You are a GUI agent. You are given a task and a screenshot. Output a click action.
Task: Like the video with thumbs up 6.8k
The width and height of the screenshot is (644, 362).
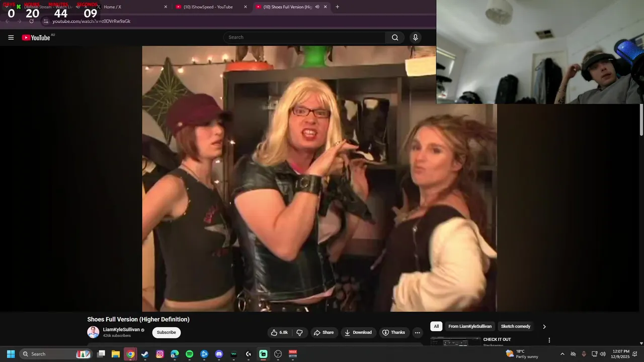point(279,332)
